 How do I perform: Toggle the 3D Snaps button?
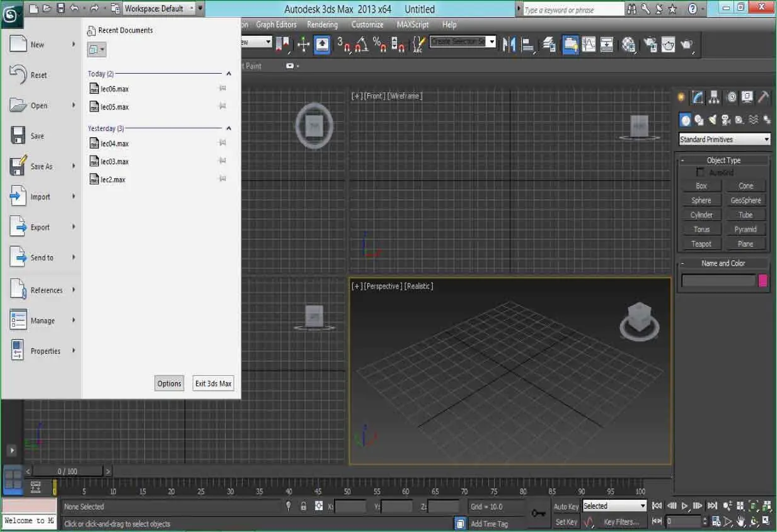click(343, 44)
